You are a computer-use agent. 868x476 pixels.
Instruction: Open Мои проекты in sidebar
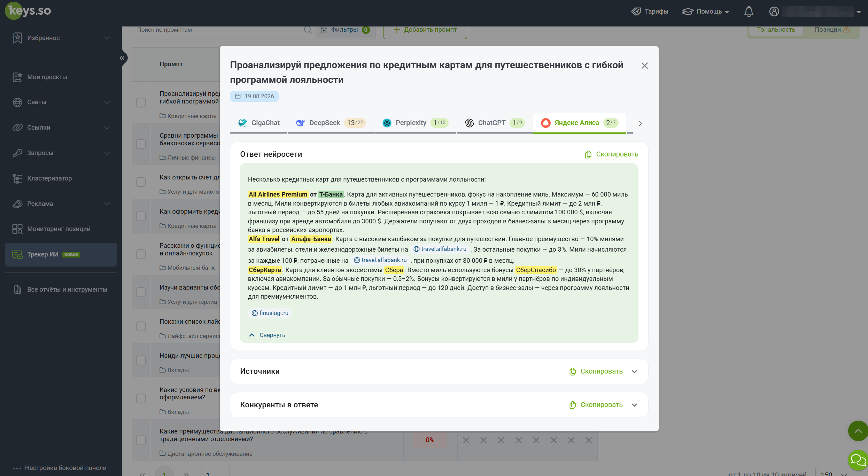(61, 77)
